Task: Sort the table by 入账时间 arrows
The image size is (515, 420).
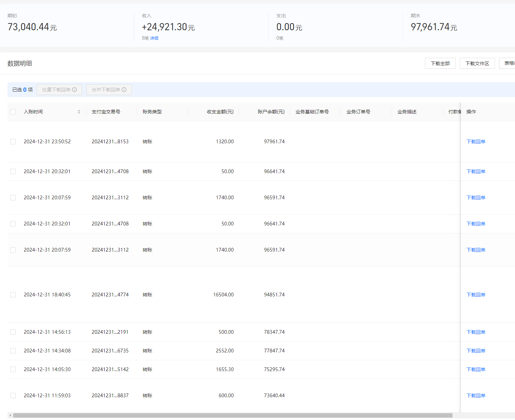Action: (79, 112)
